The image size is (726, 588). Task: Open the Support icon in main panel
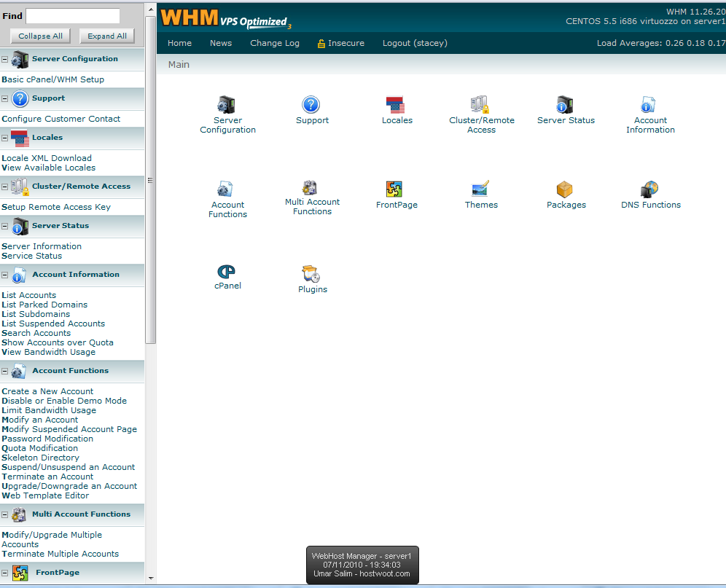coord(311,105)
